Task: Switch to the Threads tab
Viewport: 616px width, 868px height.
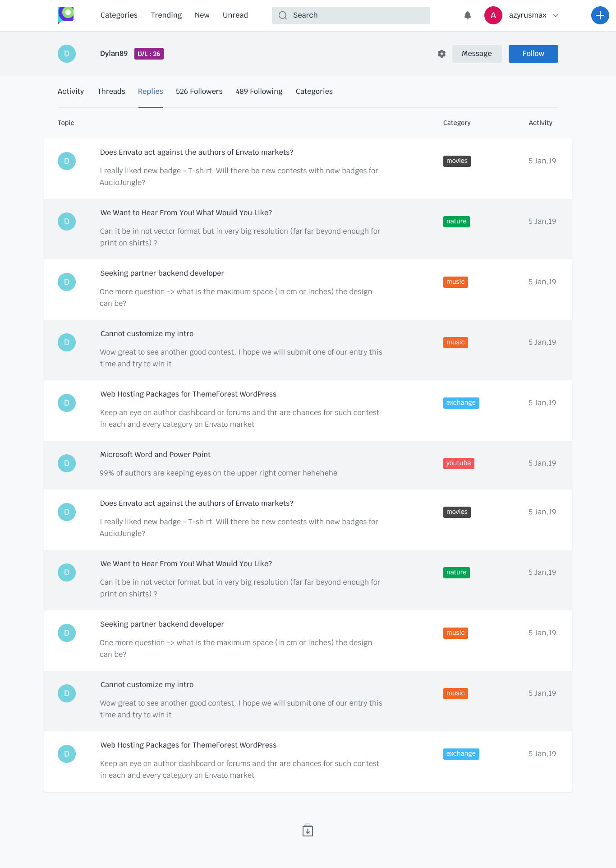Action: (111, 91)
